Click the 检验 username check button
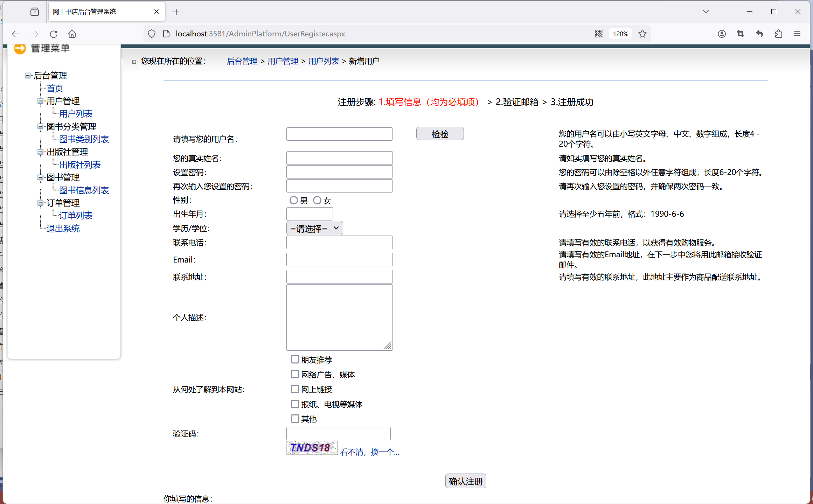813x504 pixels. pyautogui.click(x=440, y=134)
